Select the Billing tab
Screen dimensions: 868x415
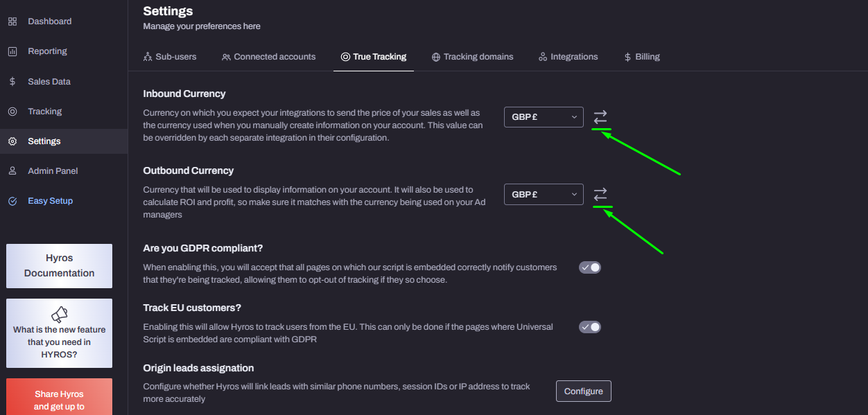(641, 56)
